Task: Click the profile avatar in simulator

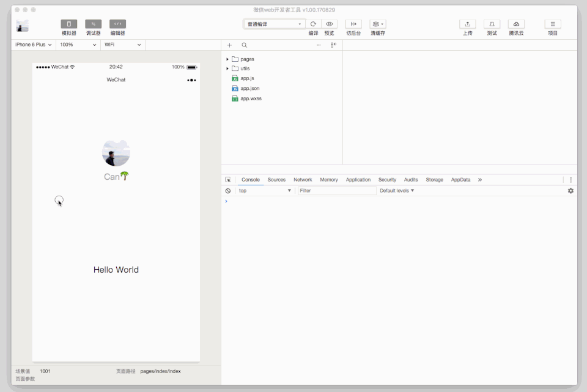Action: [x=116, y=153]
